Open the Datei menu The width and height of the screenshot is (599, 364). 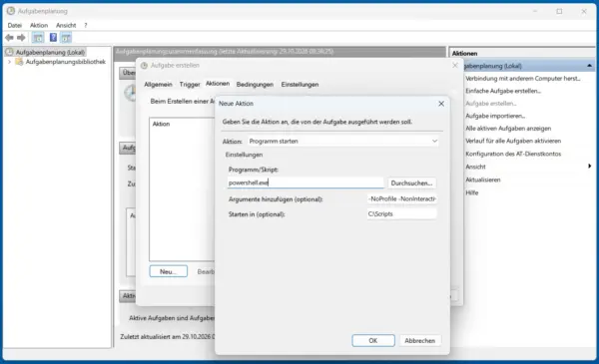[15, 25]
